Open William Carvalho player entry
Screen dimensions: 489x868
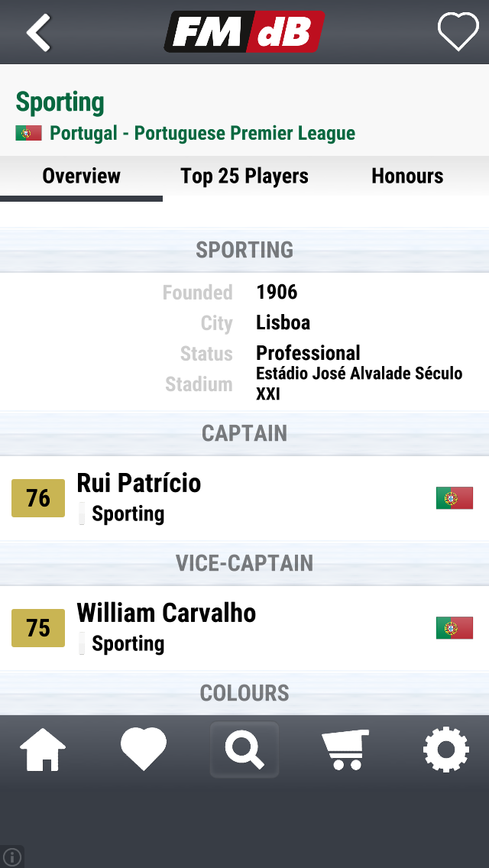click(244, 628)
